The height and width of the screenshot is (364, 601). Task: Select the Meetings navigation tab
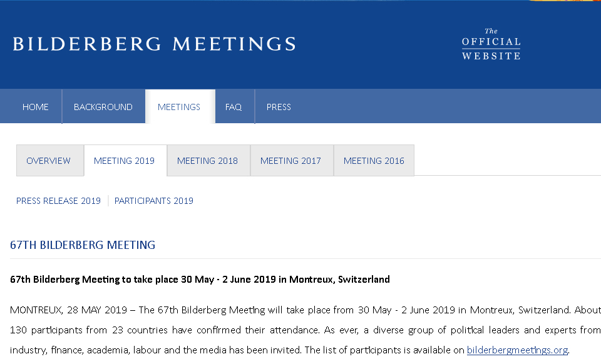point(179,107)
